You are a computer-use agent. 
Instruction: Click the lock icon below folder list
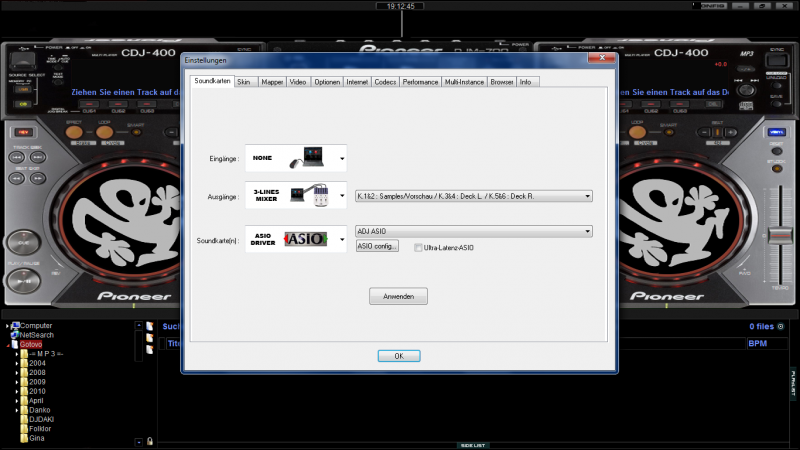[149, 441]
